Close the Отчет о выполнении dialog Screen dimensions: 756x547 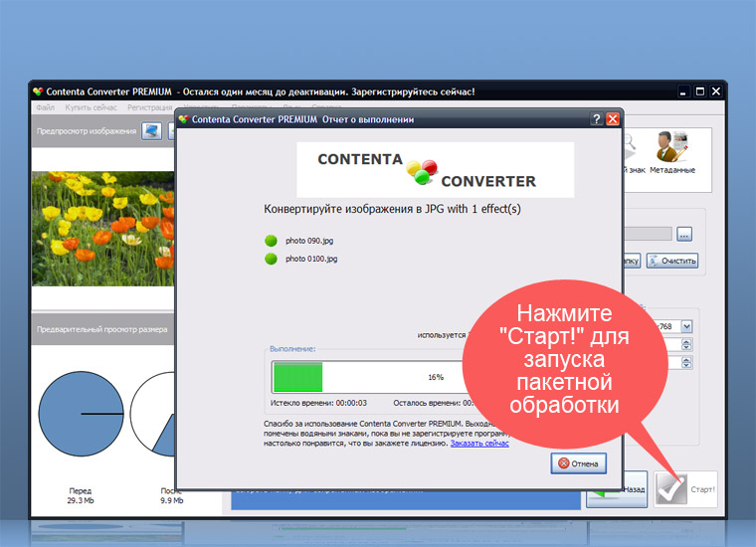(x=613, y=119)
